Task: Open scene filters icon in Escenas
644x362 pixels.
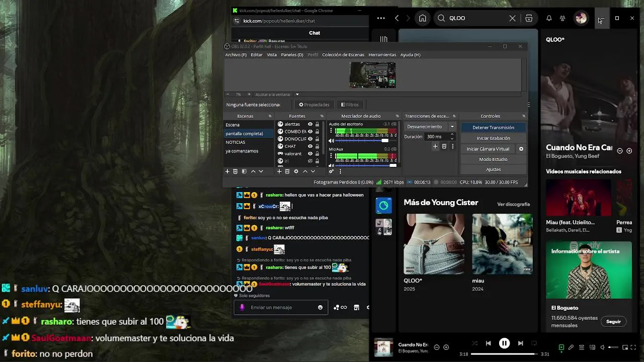Action: point(244,171)
